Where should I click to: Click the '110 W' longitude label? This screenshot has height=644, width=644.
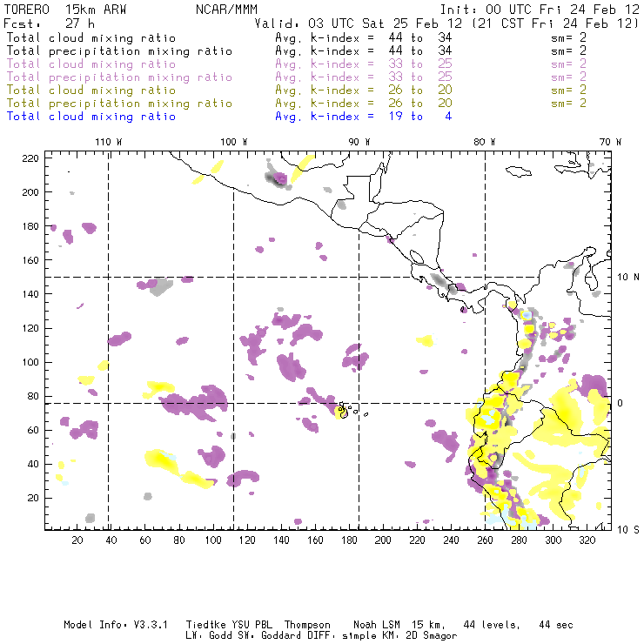click(109, 142)
